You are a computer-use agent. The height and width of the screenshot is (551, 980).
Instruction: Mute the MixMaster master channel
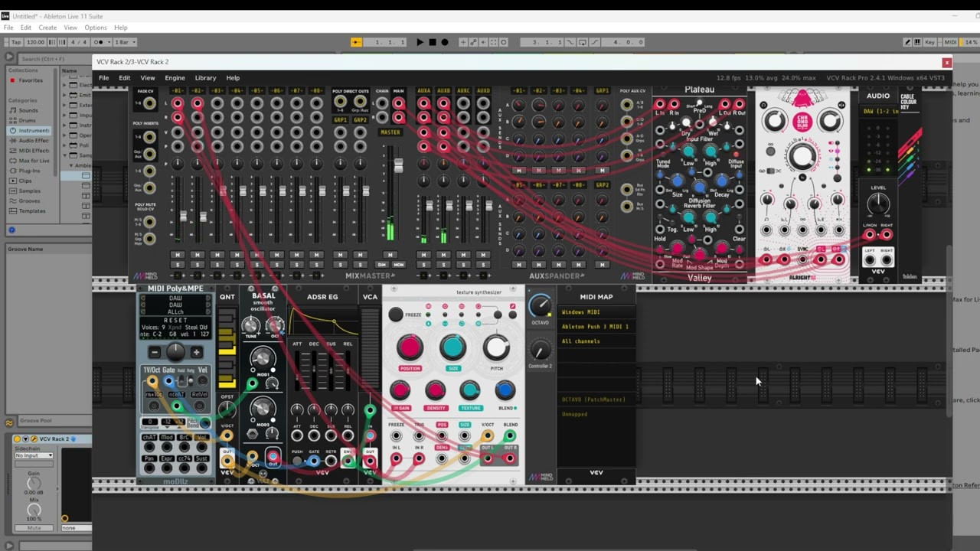pyautogui.click(x=390, y=255)
